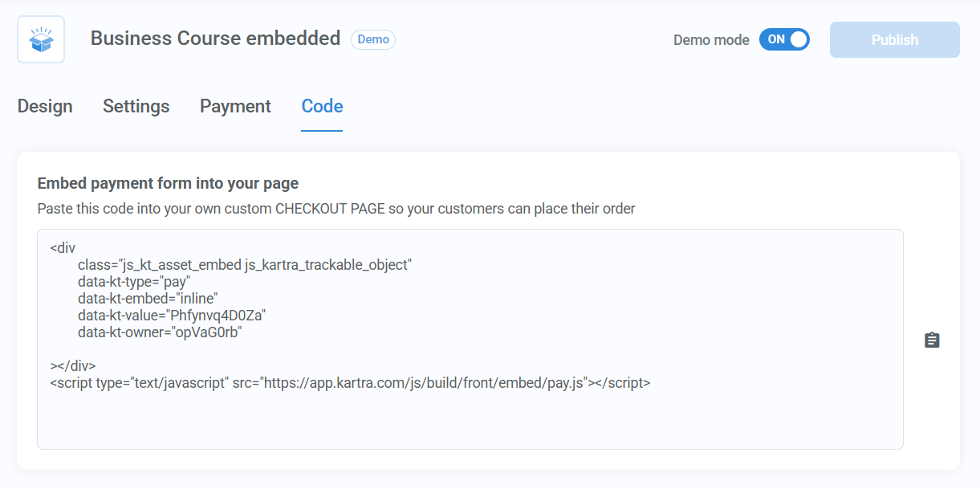The width and height of the screenshot is (980, 489).
Task: Click inside the embed code text area
Action: point(470,339)
